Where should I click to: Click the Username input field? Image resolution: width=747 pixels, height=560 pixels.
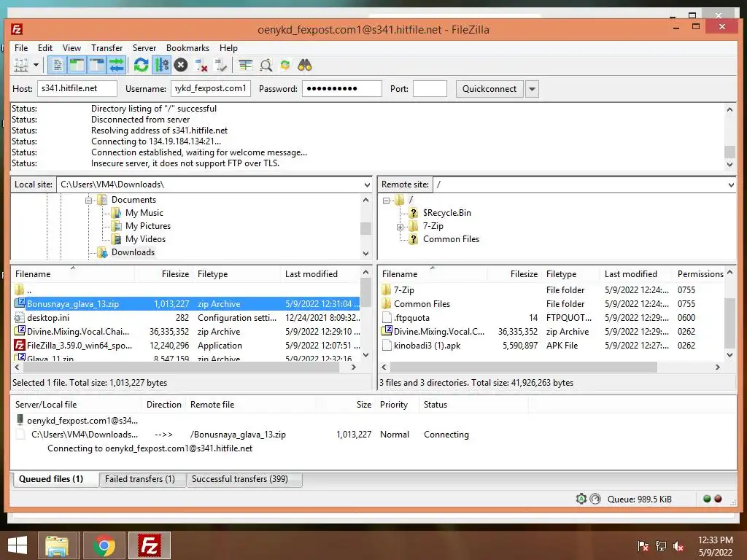click(211, 88)
